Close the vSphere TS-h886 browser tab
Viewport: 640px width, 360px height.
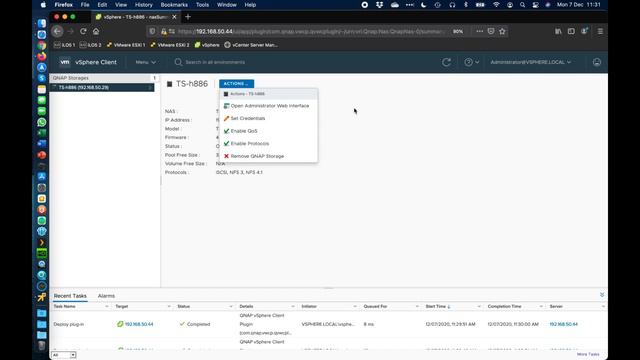click(174, 17)
